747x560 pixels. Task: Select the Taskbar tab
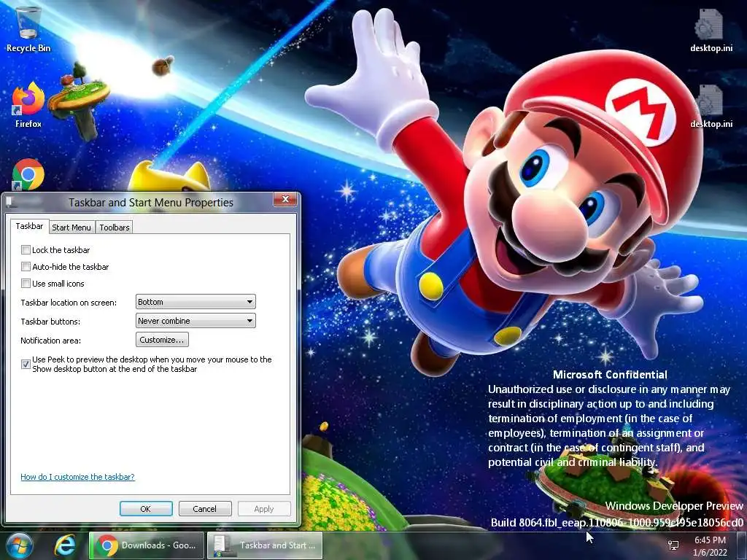(29, 226)
